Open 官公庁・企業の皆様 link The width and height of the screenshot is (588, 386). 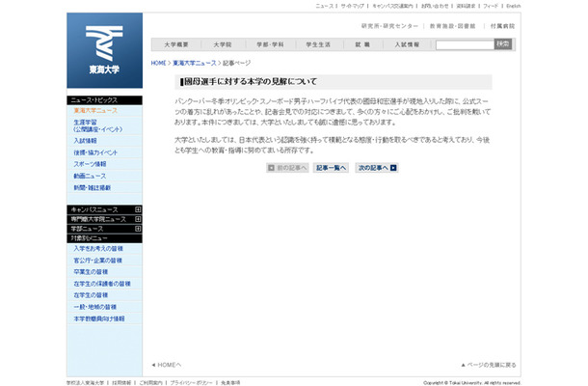98,261
